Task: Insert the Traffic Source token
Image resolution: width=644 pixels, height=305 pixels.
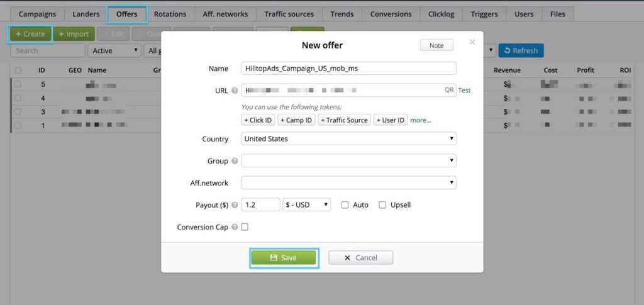Action: click(344, 120)
